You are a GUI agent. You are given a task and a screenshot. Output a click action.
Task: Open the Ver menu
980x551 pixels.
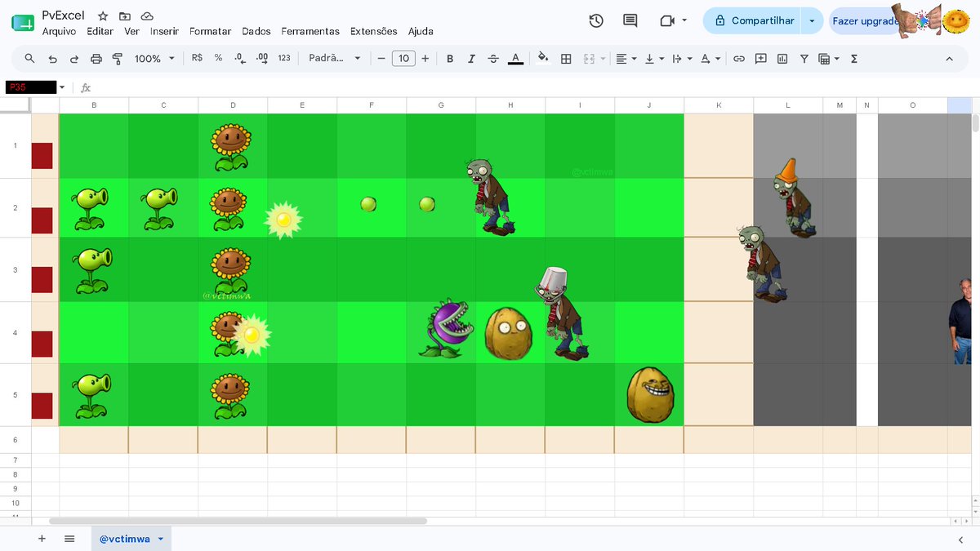tap(131, 31)
